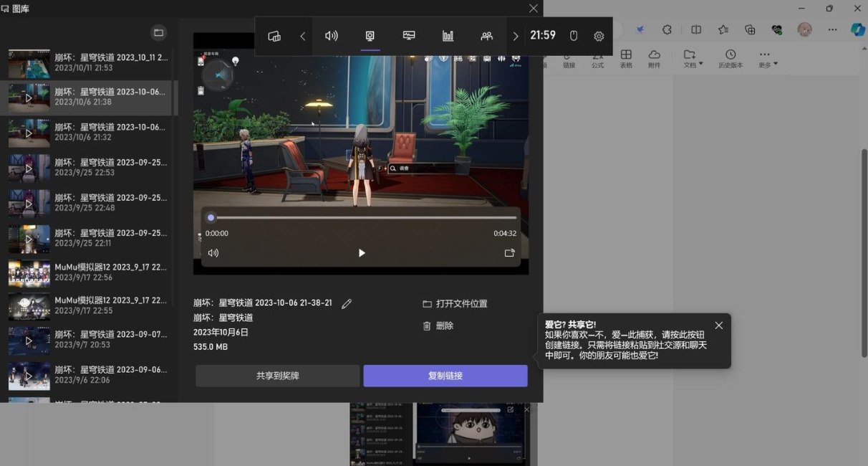Image resolution: width=868 pixels, height=466 pixels.
Task: Expand the 更多 dropdown in editor
Action: click(x=768, y=59)
